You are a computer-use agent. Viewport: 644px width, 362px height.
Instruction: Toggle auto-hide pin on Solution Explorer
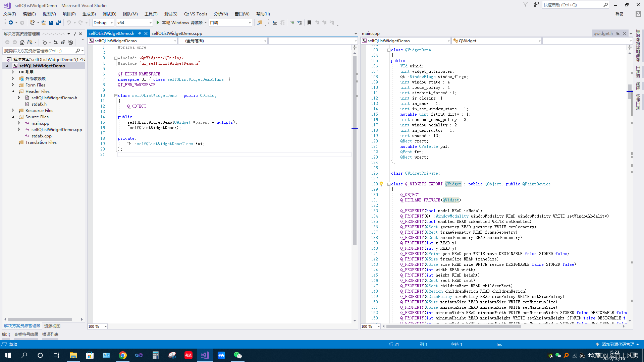point(74,34)
